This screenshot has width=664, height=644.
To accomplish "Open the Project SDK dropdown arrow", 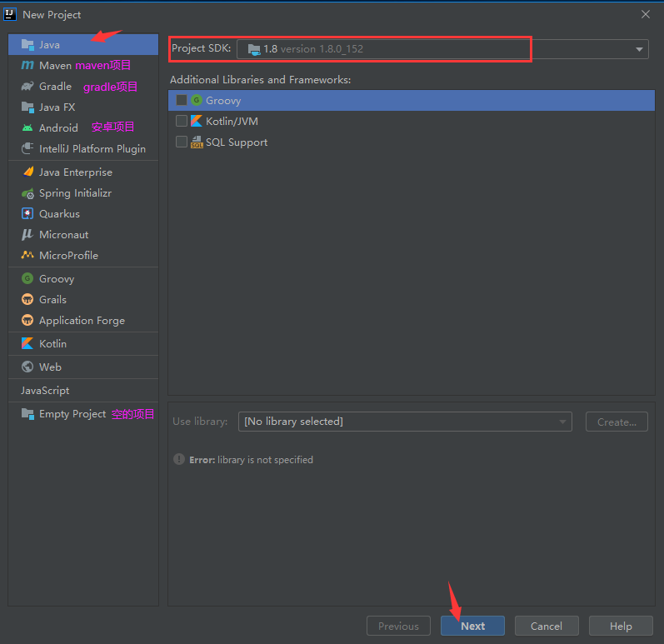I will [639, 49].
